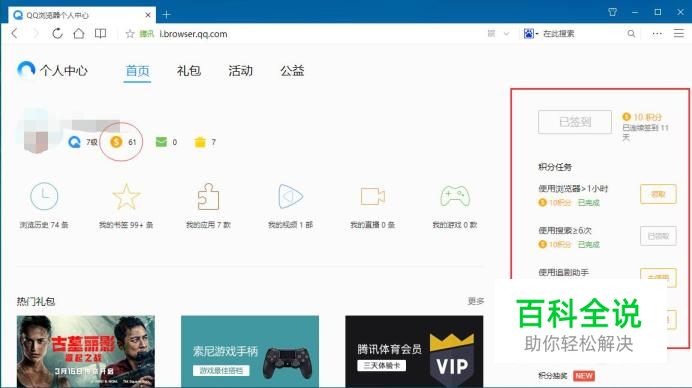Minimize the QQ browser window
Image resolution: width=692 pixels, height=388 pixels.
(635, 12)
